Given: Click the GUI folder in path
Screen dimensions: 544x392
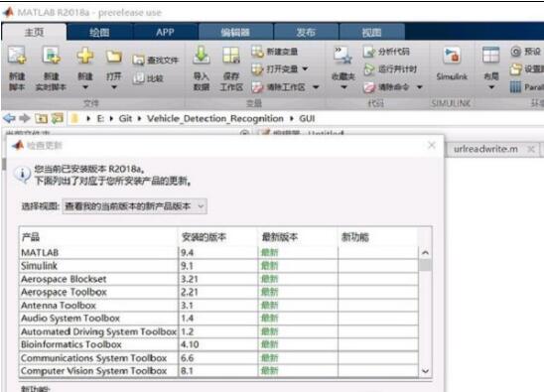Looking at the screenshot, I should [x=307, y=119].
